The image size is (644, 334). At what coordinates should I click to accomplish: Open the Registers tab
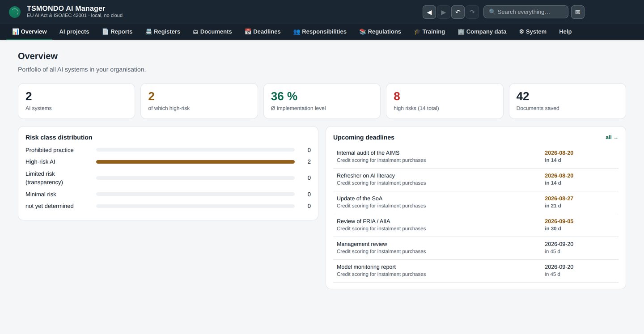(163, 32)
